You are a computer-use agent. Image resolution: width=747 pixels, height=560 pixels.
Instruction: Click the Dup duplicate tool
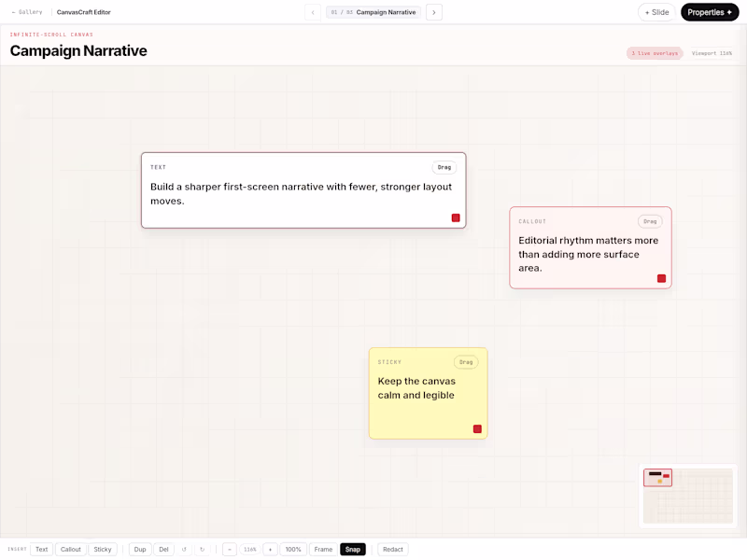click(x=139, y=549)
